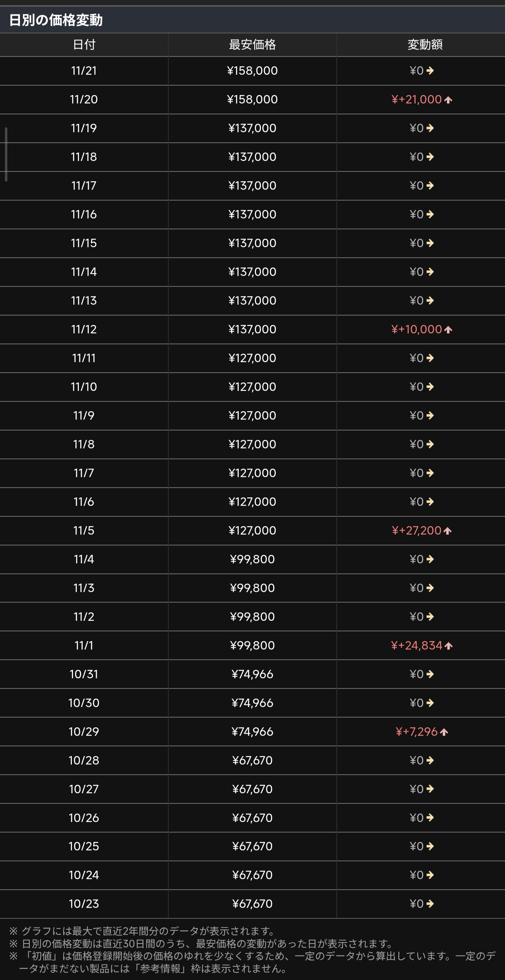Click the ¥158,000 price for 11/21
This screenshot has width=505, height=980.
point(252,71)
